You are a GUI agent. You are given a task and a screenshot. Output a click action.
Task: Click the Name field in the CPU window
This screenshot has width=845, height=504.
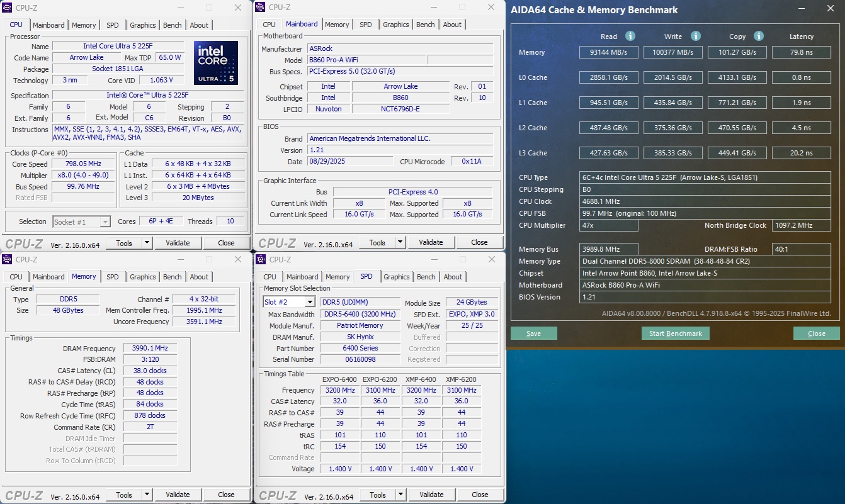point(118,46)
